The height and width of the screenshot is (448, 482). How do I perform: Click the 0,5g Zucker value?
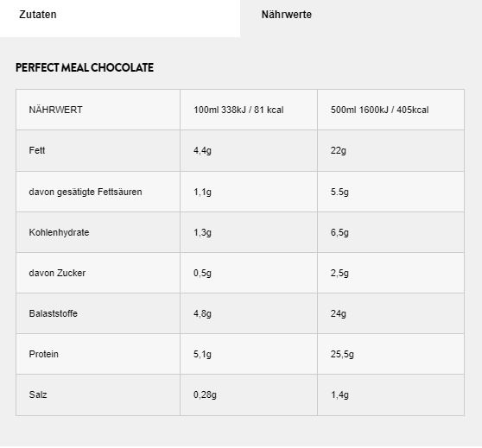click(x=202, y=273)
